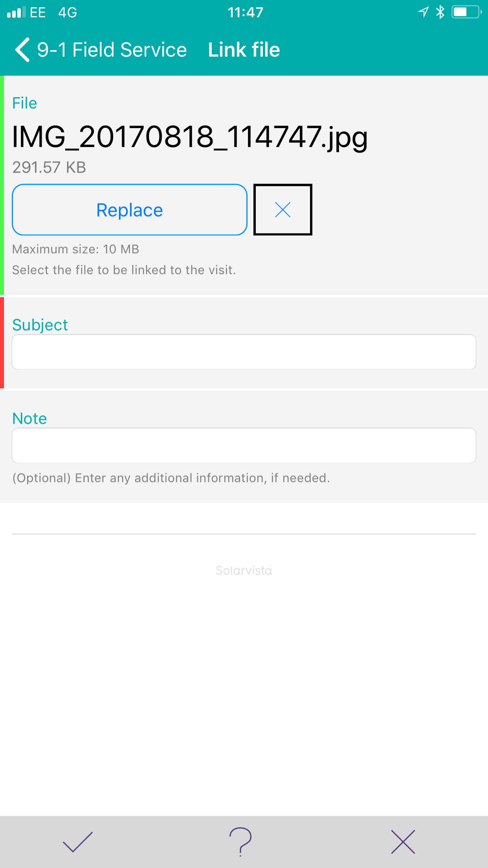
Task: Cancel using the bottom X icon
Action: (x=403, y=842)
